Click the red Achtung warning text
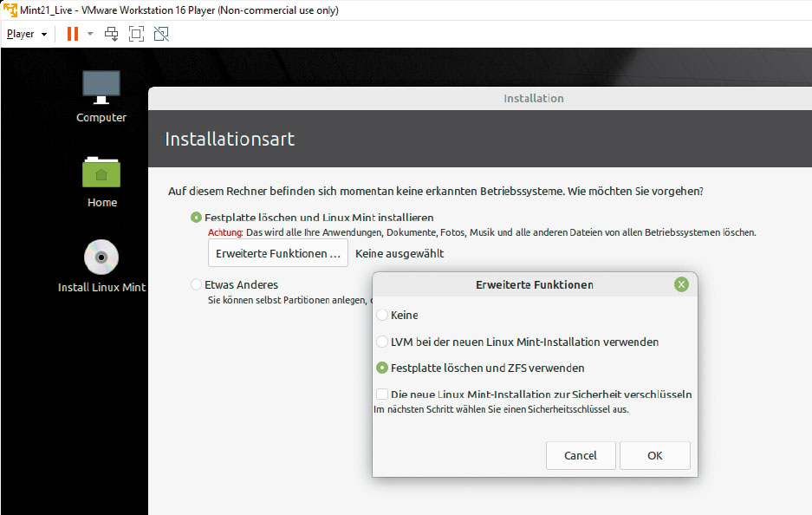The height and width of the screenshot is (515, 812). pos(225,232)
